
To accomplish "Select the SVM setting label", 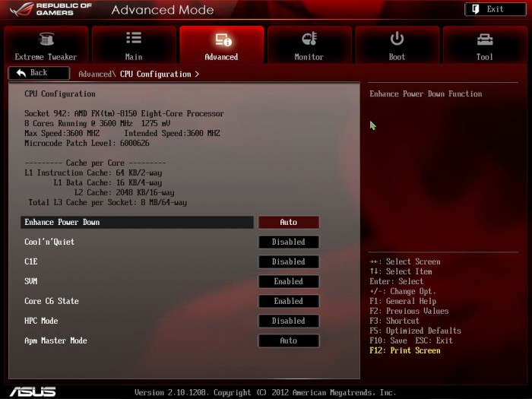I will (x=31, y=281).
